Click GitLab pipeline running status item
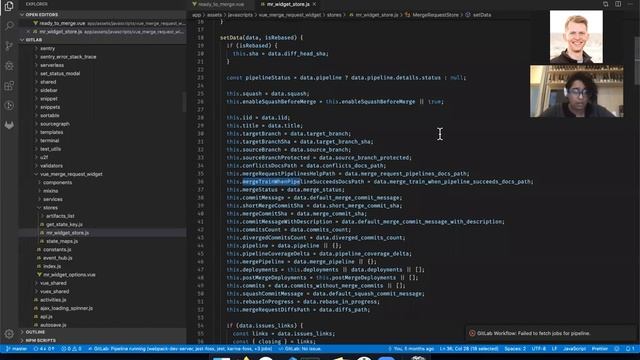This screenshot has height=360, width=640. 180,349
